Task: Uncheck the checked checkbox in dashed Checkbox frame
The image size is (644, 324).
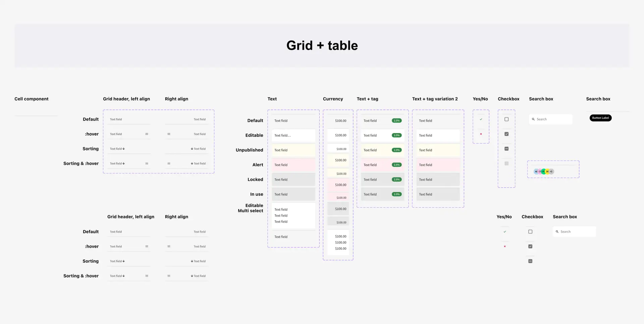Action: pos(506,134)
